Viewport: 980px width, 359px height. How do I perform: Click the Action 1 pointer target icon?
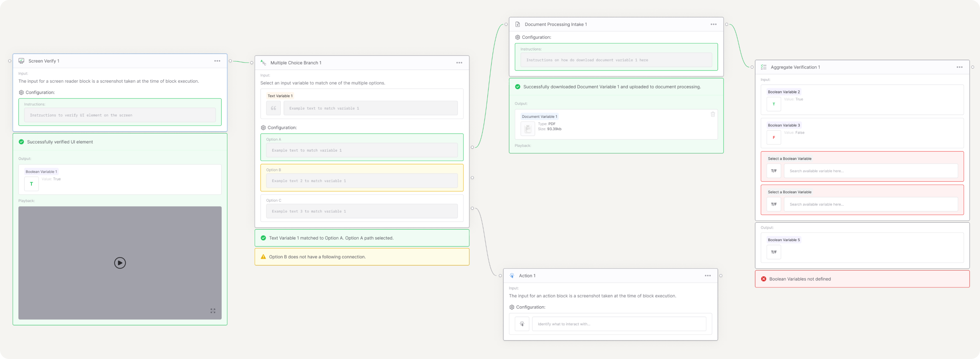click(522, 324)
